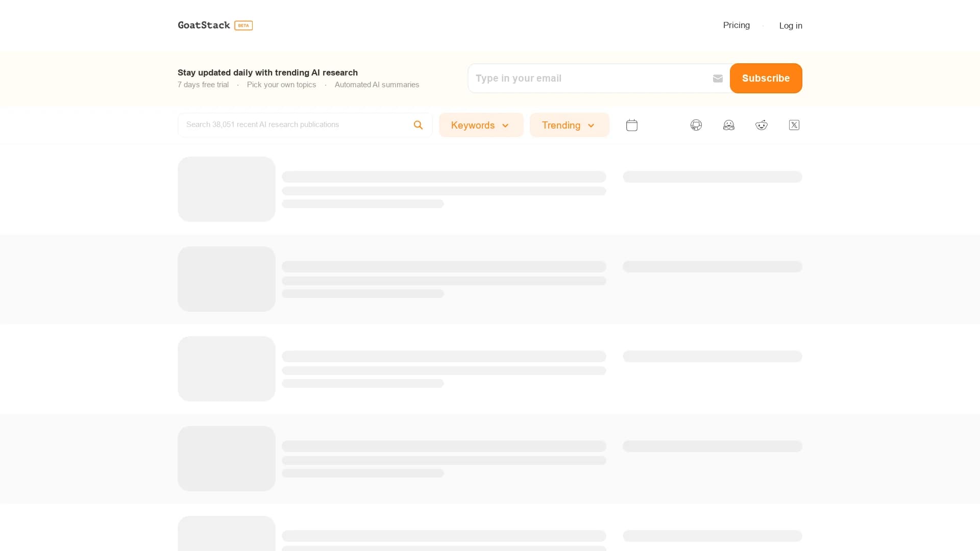Filter by Reddit source icon
This screenshot has height=551, width=980.
click(762, 125)
